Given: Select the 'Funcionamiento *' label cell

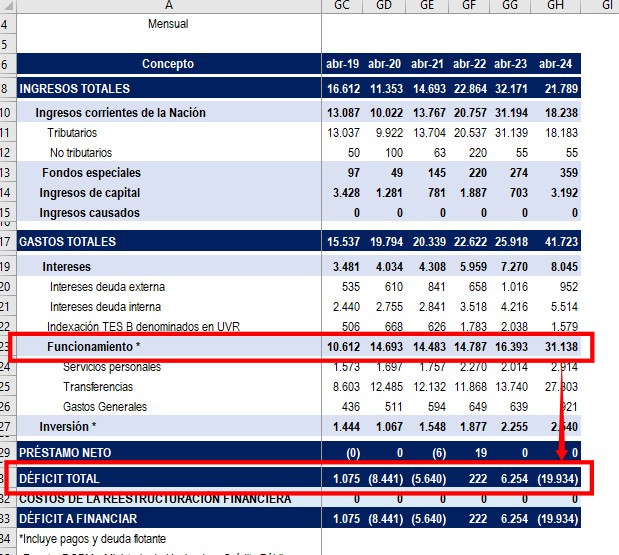Looking at the screenshot, I should [169, 347].
